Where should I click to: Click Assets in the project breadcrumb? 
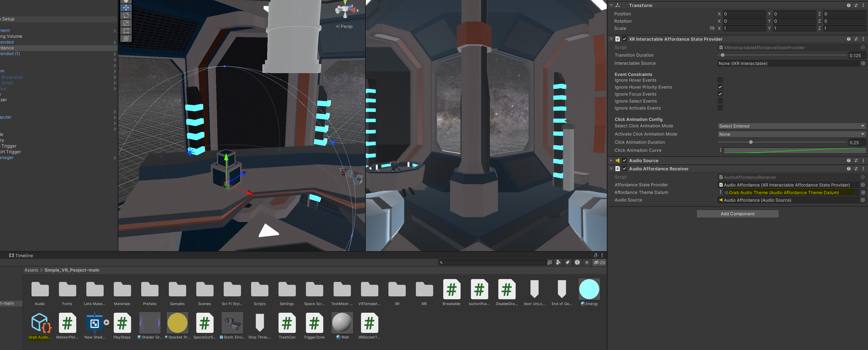(x=31, y=270)
